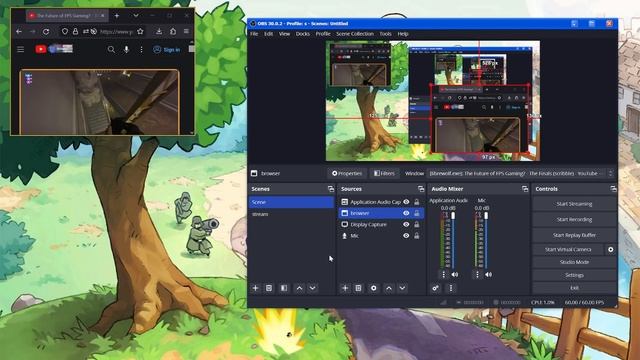Remove selected source with trash icon
This screenshot has height=360, width=640.
[358, 288]
